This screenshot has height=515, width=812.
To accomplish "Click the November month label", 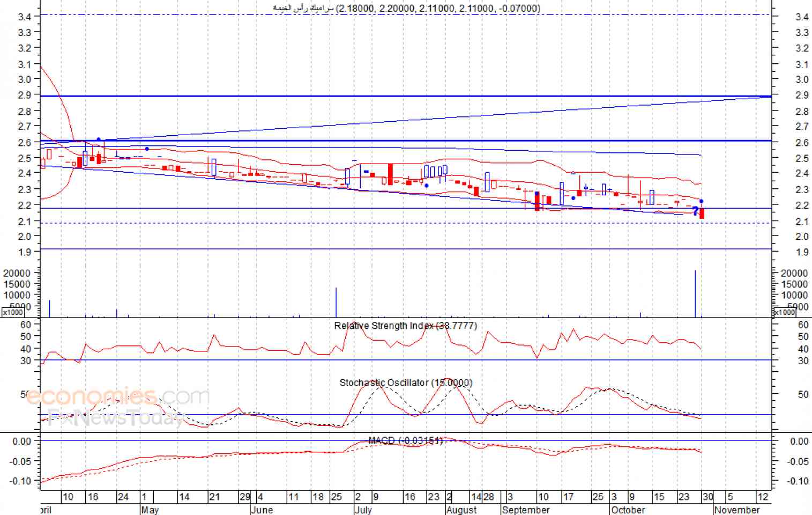I will pos(737,510).
